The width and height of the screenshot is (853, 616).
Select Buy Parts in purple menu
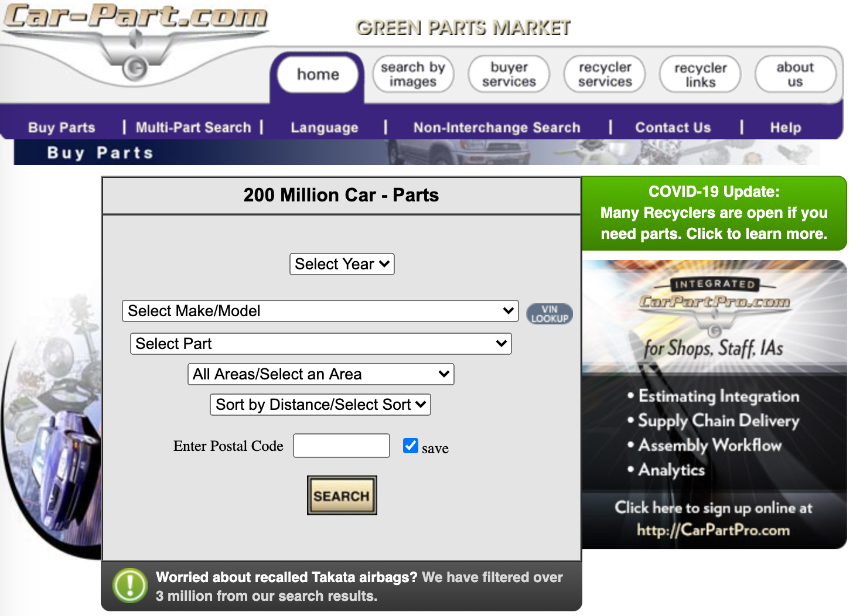tap(62, 128)
